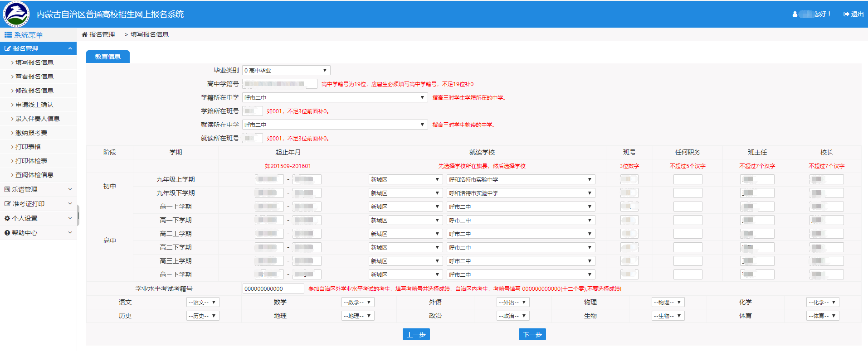Click 九年级上学期 任何职务 input field
This screenshot has width=868, height=351.
tap(688, 179)
